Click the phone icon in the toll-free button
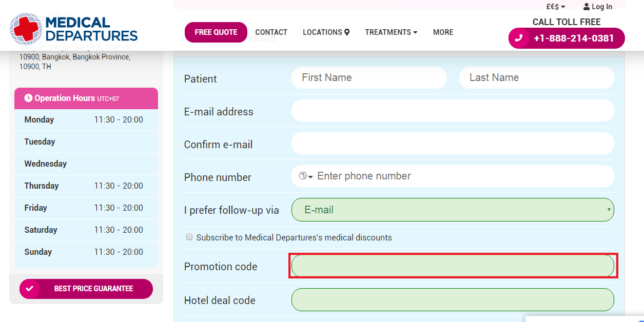 click(519, 38)
